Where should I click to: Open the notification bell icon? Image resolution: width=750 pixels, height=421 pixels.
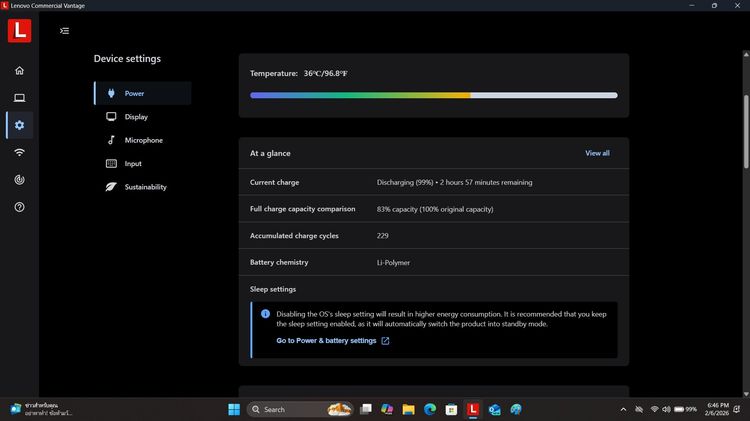737,410
